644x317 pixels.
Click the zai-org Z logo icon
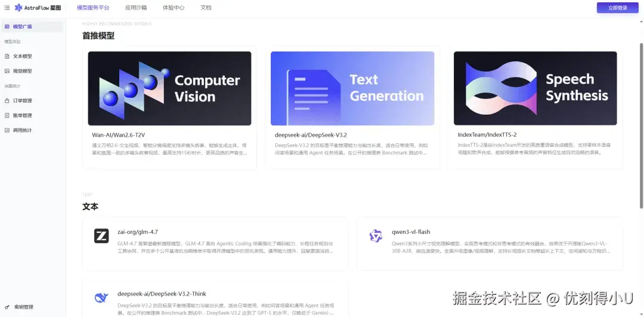click(101, 236)
